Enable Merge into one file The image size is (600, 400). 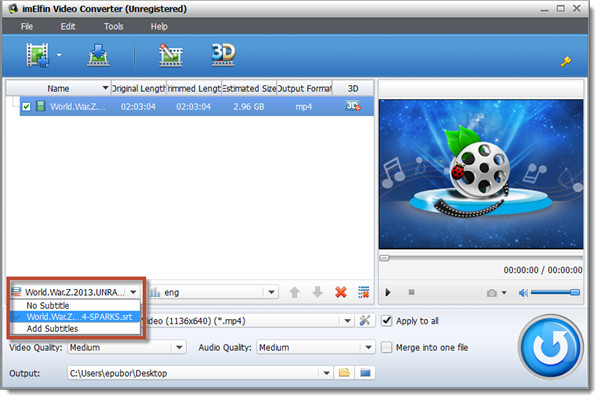pyautogui.click(x=386, y=347)
